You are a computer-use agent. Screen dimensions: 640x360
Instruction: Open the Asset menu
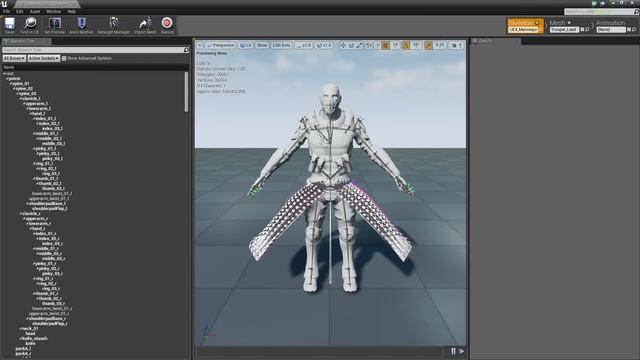[x=35, y=11]
